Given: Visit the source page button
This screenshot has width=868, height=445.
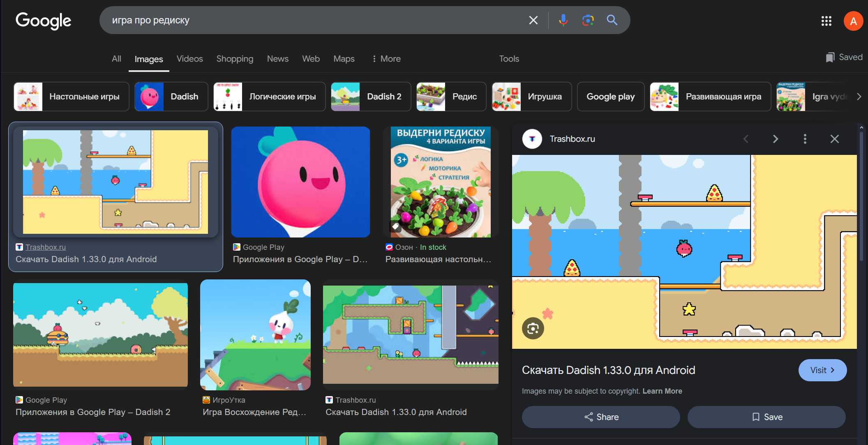Looking at the screenshot, I should (x=822, y=370).
